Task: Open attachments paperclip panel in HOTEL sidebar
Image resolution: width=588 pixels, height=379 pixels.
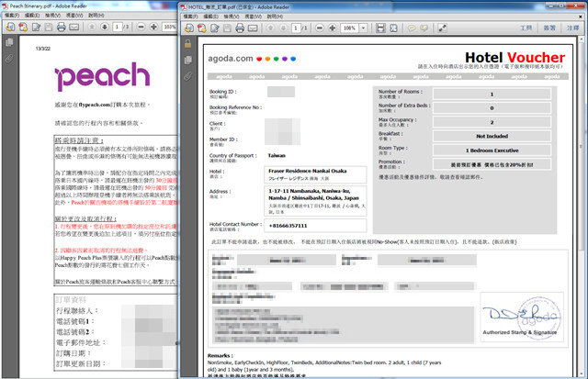Action: pyautogui.click(x=187, y=76)
